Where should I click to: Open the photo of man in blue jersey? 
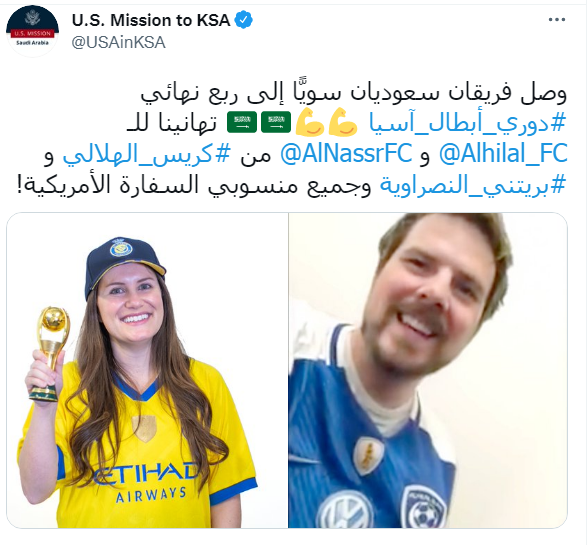(428, 370)
